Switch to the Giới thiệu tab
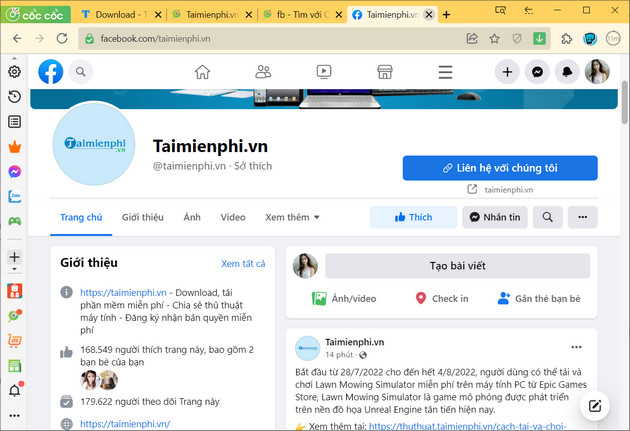Screen dimensions: 630x431 (x=143, y=217)
